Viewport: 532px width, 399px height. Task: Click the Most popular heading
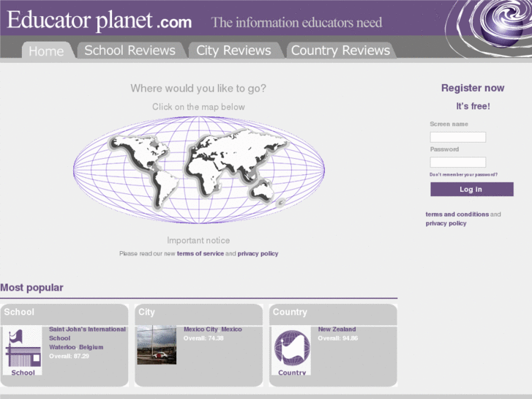(x=31, y=288)
